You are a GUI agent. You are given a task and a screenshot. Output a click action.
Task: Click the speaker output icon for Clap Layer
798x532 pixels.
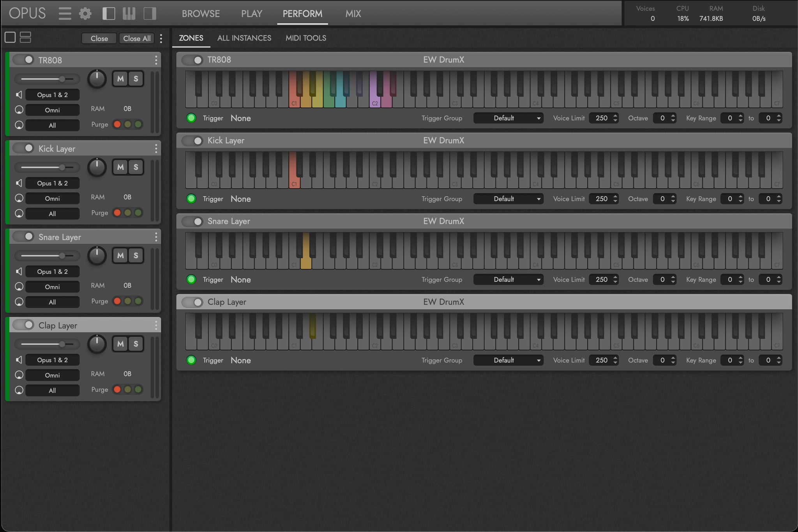(19, 360)
